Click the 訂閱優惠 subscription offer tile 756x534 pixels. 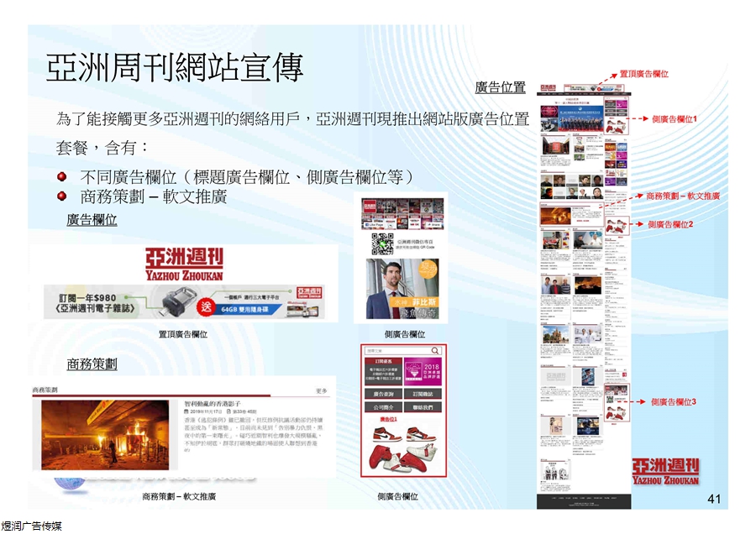pos(383,371)
